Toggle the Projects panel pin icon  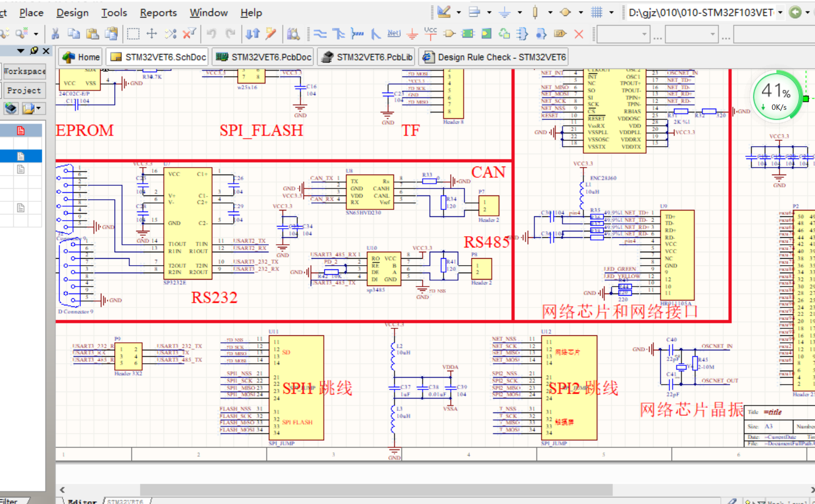coord(34,50)
